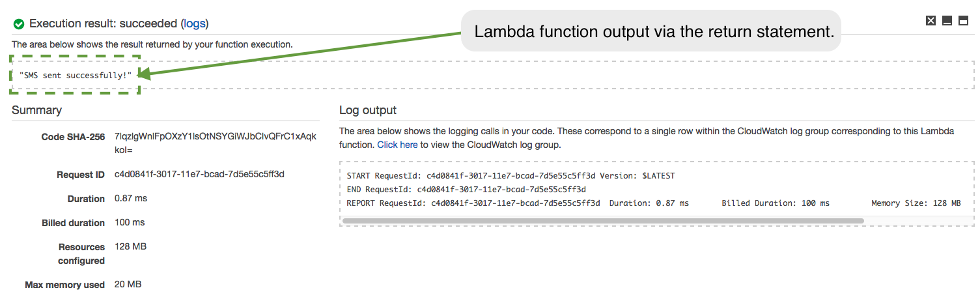Image resolution: width=980 pixels, height=303 pixels.
Task: Collapse the execution result panel to bottom bar
Action: (x=947, y=20)
